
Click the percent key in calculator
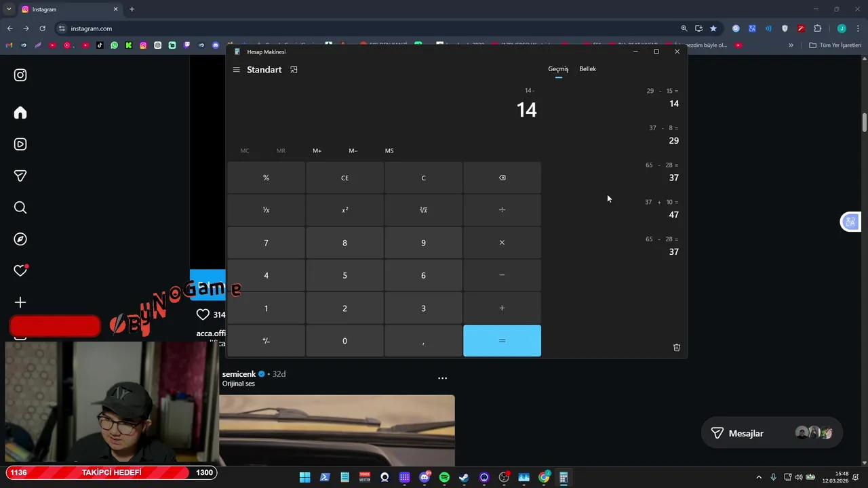click(x=266, y=178)
